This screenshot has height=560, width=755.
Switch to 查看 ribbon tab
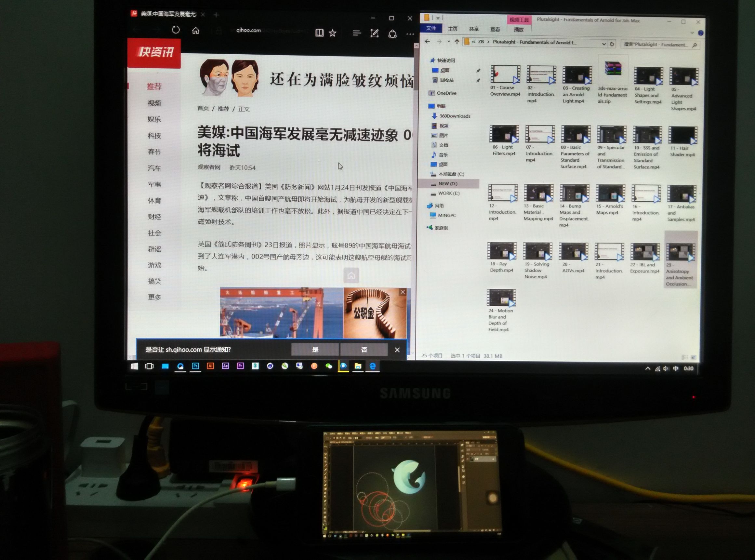(x=495, y=30)
